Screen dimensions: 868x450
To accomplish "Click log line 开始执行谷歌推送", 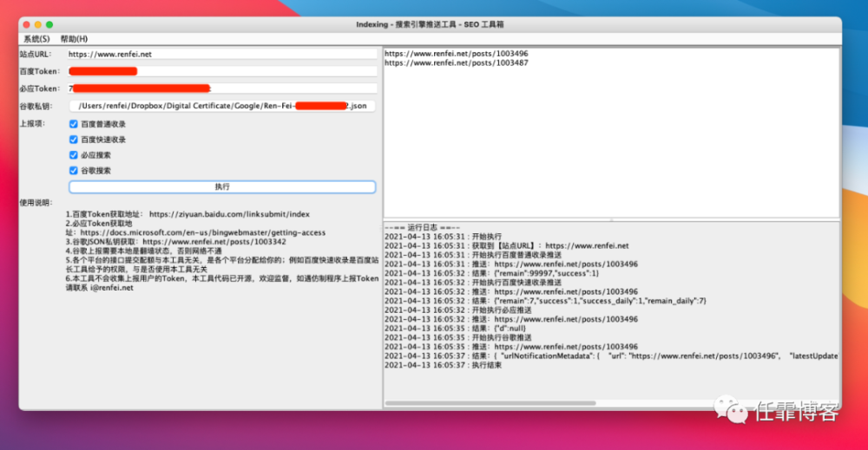I will (x=457, y=337).
